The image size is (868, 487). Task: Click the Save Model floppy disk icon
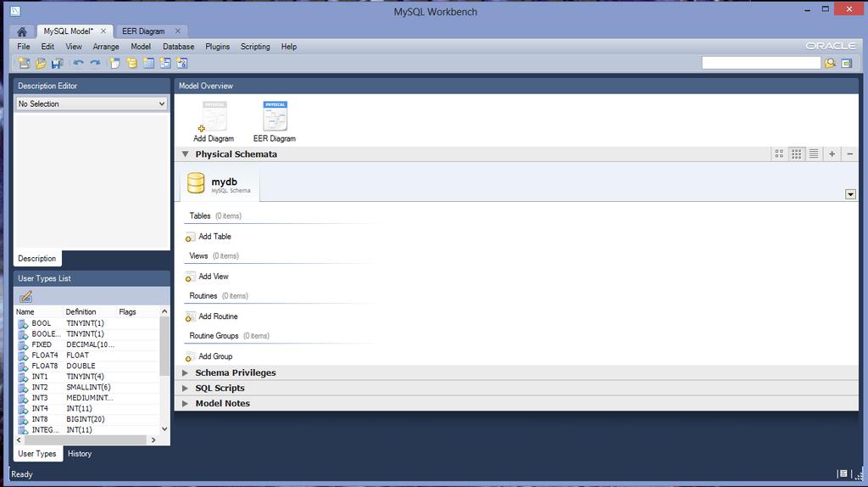coord(57,63)
